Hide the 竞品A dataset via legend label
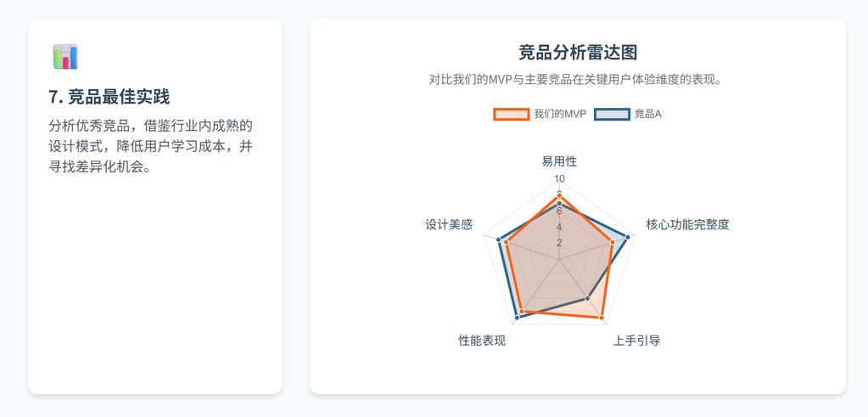The width and height of the screenshot is (868, 417). pos(647,115)
